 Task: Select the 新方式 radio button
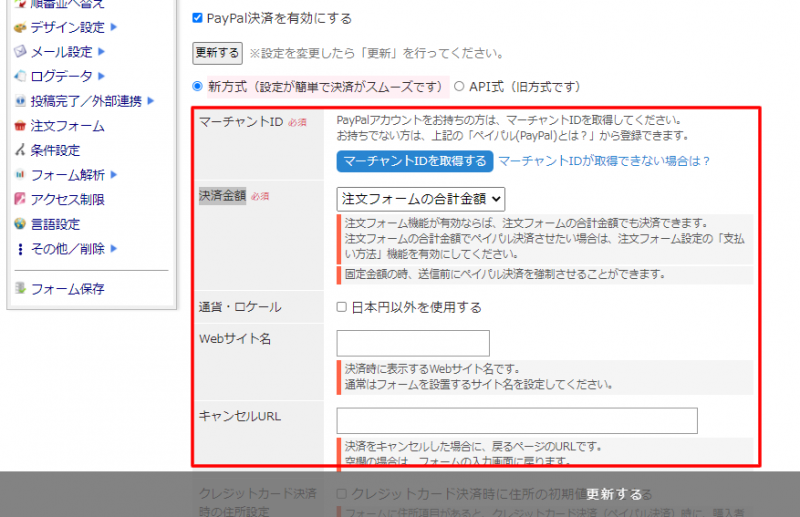coord(197,86)
